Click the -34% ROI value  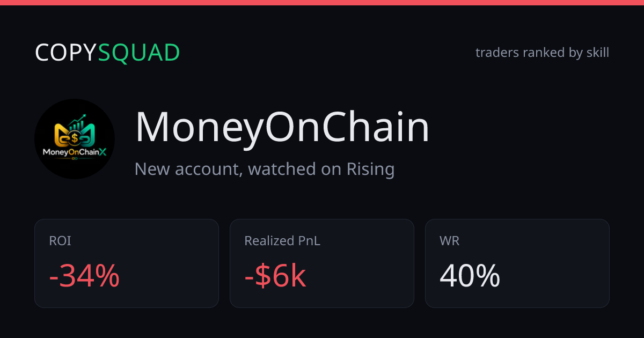(84, 277)
